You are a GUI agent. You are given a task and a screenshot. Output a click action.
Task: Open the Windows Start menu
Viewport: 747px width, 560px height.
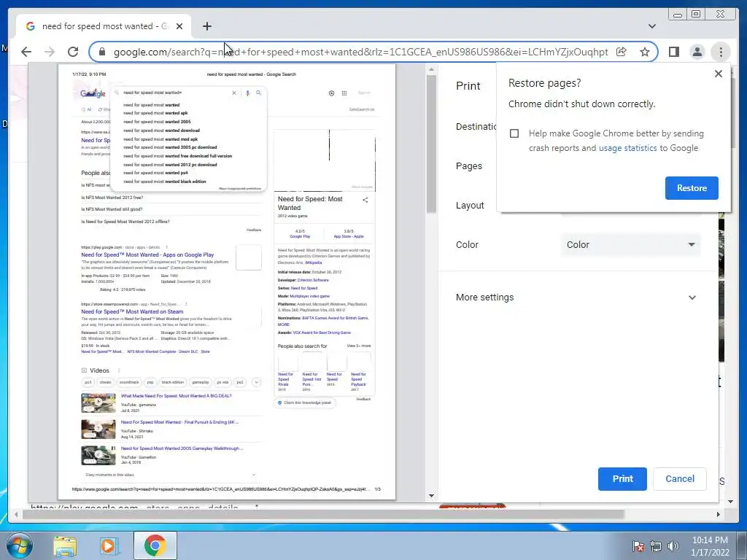(x=18, y=545)
